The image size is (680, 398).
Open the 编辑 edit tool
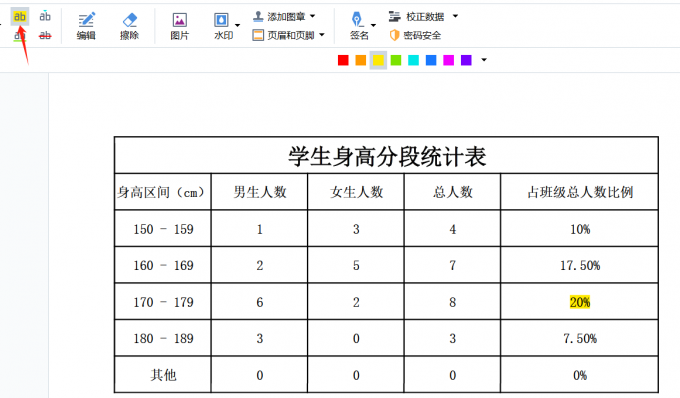[x=86, y=26]
